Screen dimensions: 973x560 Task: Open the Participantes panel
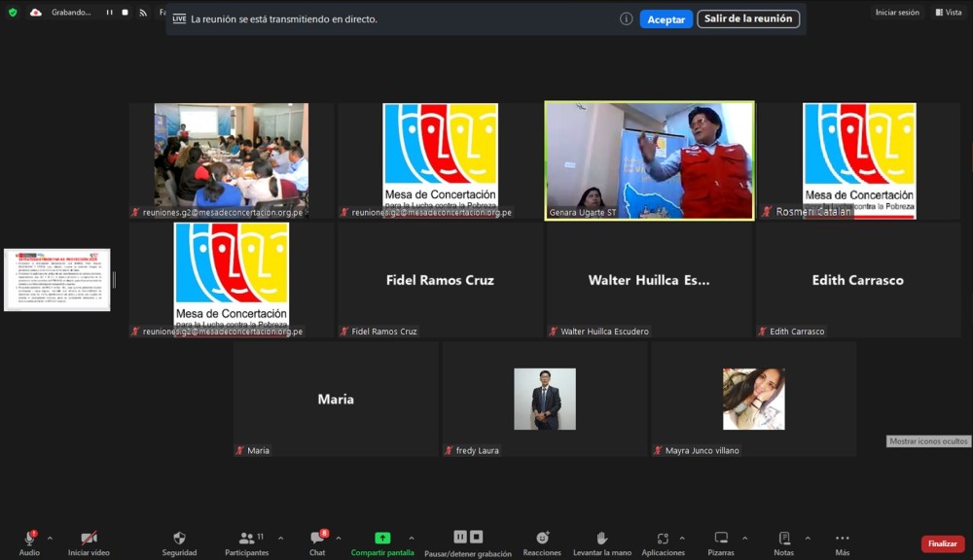pos(247,538)
